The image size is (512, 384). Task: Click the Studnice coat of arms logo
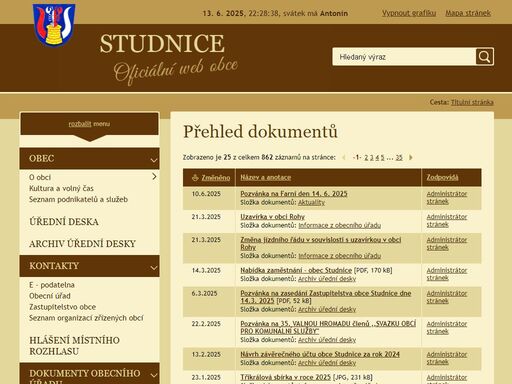point(54,25)
